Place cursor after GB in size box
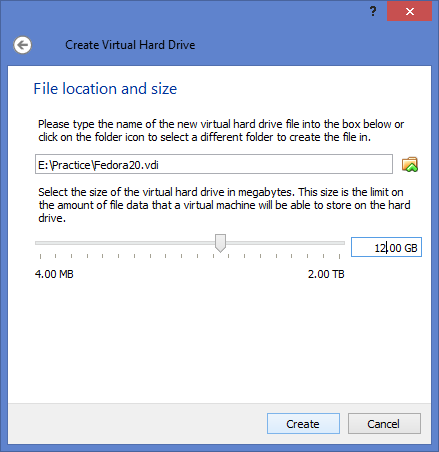 point(418,248)
